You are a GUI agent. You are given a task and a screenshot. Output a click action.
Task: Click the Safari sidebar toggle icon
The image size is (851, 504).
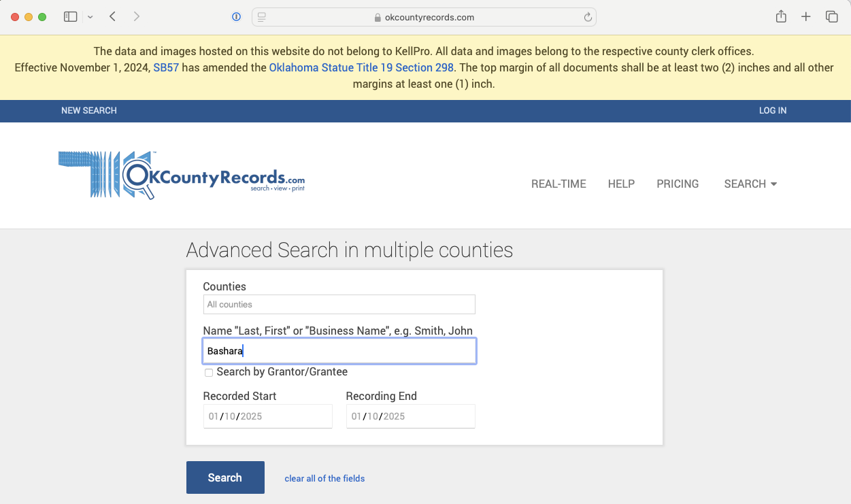(70, 16)
